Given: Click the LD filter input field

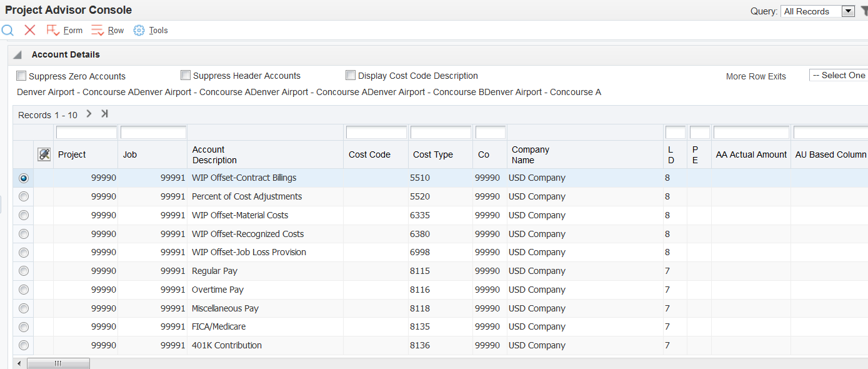Looking at the screenshot, I should coord(676,133).
